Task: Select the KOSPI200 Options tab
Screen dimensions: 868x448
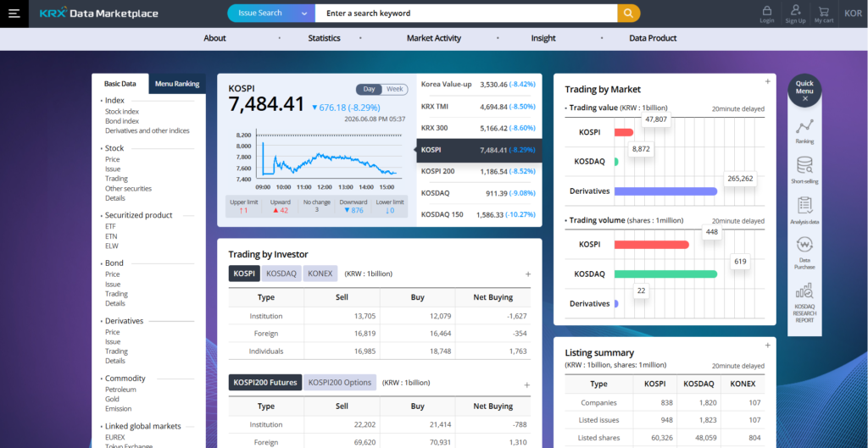Action: point(340,382)
